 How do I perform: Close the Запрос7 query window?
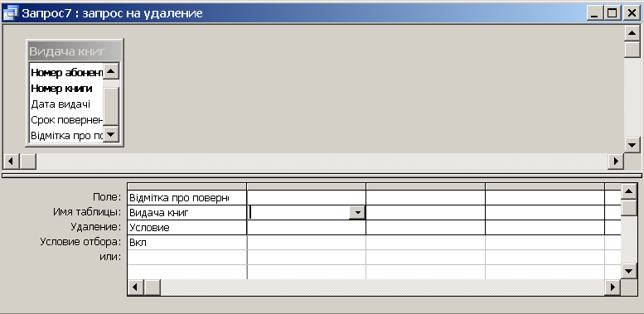(632, 13)
